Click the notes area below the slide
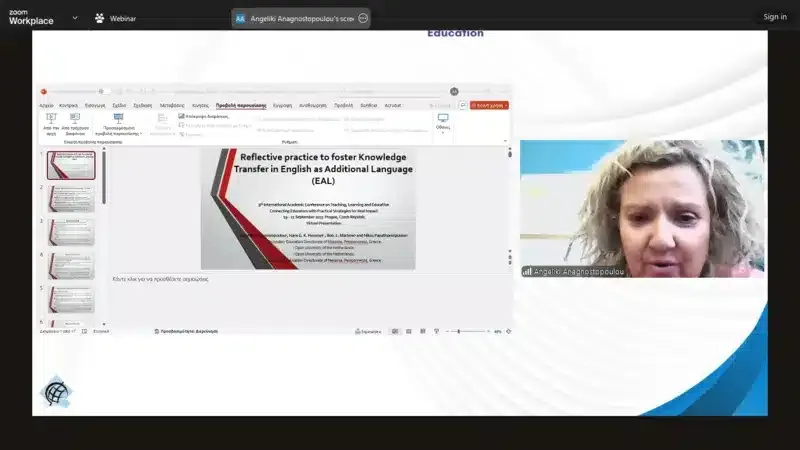This screenshot has height=450, width=800. [x=300, y=279]
